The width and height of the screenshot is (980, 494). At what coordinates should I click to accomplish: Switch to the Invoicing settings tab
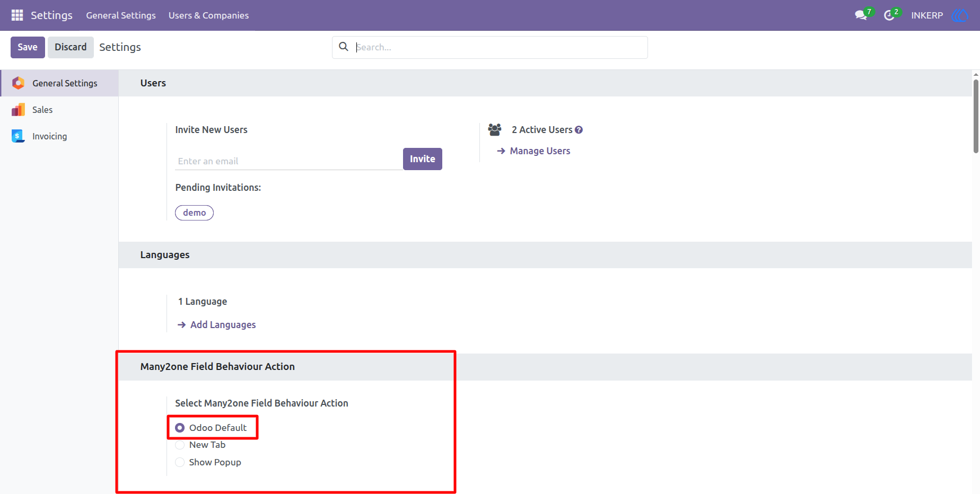coord(59,136)
